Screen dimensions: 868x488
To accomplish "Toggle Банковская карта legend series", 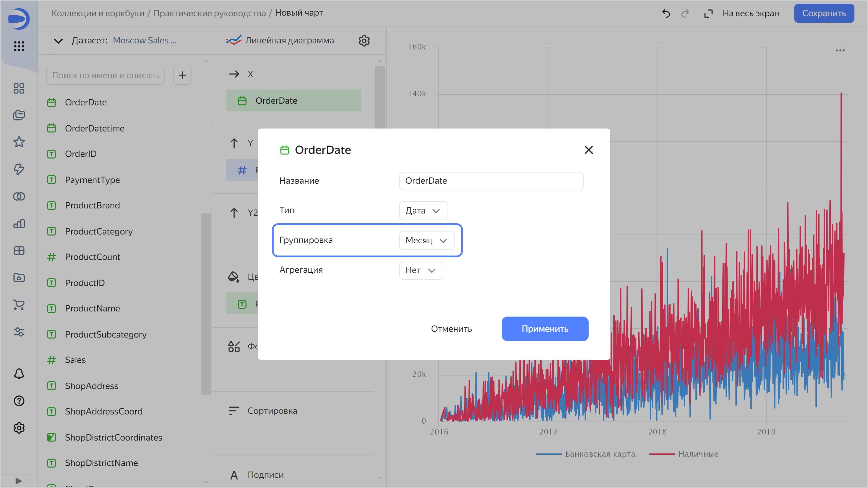I will [599, 454].
